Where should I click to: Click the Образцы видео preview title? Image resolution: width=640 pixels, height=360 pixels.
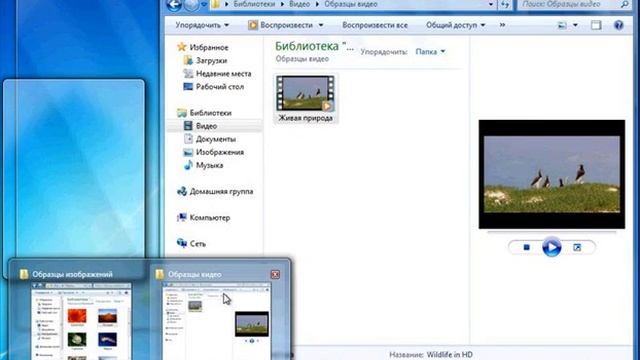[x=195, y=274]
